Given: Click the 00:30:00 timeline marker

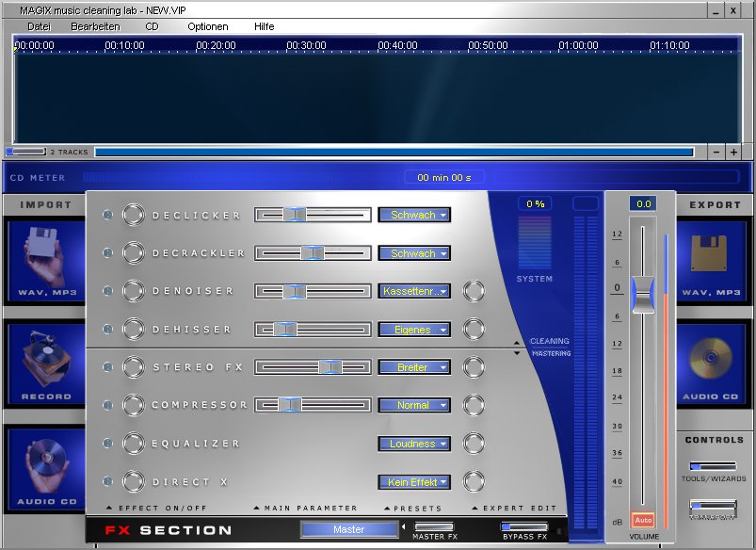Looking at the screenshot, I should pyautogui.click(x=306, y=45).
